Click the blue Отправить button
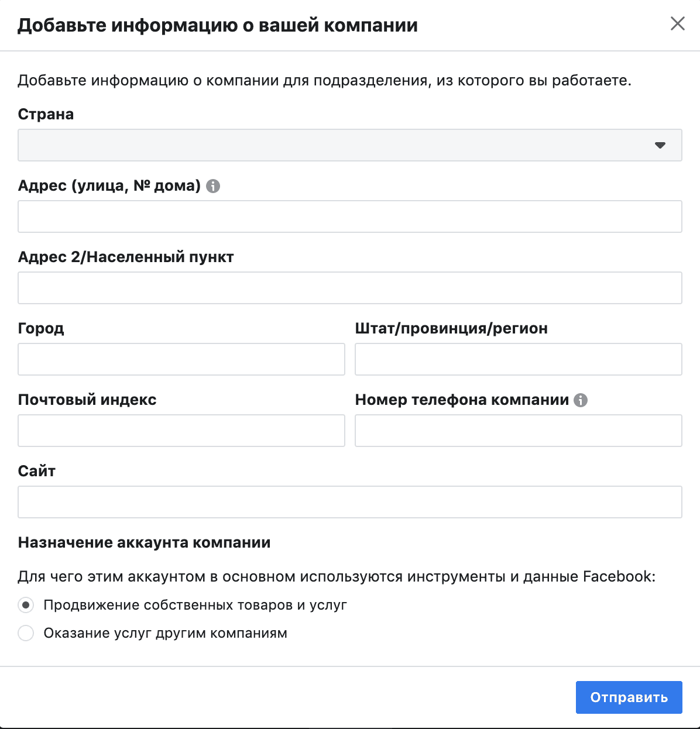 click(629, 697)
